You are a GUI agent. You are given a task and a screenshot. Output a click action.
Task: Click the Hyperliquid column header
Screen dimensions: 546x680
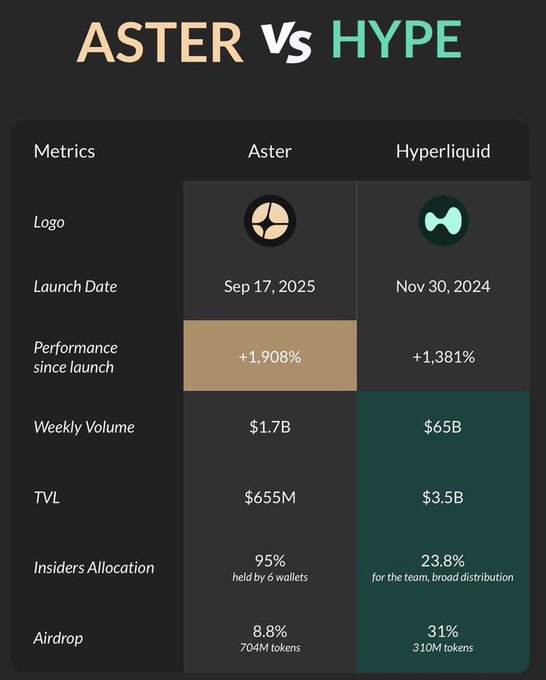click(443, 152)
